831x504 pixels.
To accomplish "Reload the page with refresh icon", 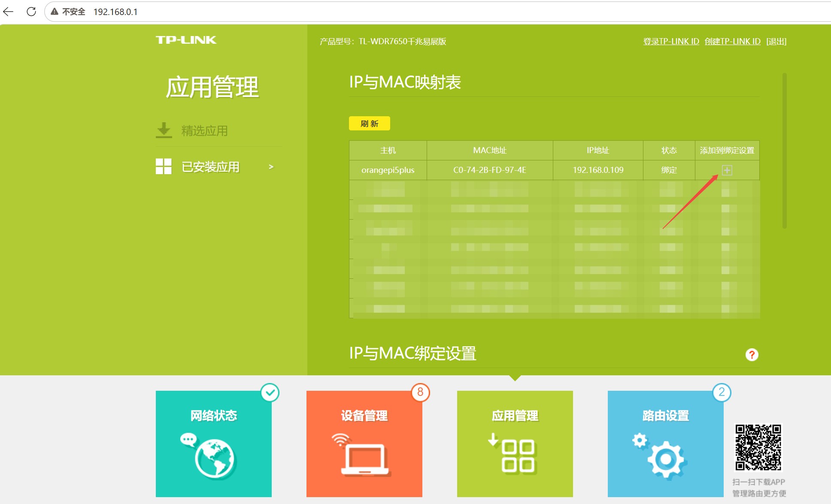I will [31, 12].
